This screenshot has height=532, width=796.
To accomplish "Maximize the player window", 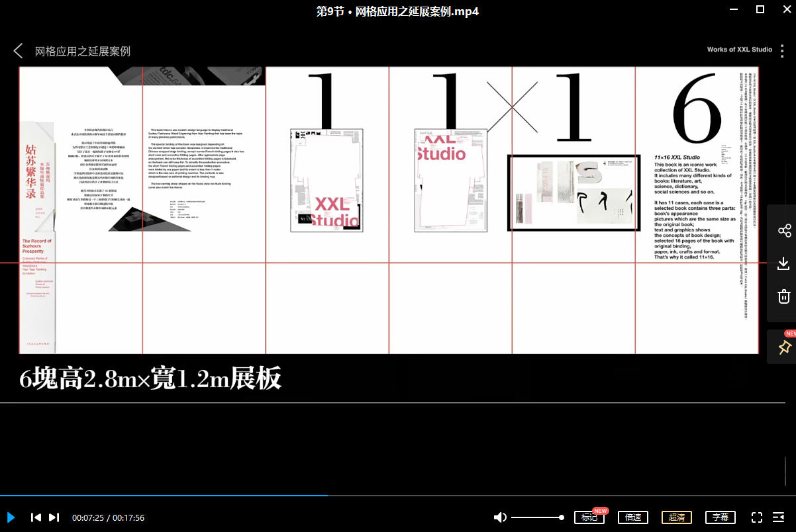I will [x=760, y=9].
